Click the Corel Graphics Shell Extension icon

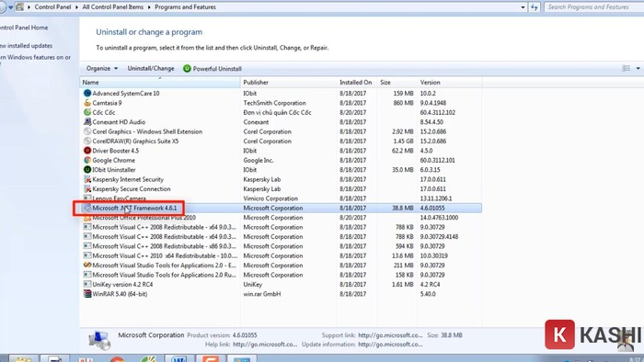[x=87, y=131]
